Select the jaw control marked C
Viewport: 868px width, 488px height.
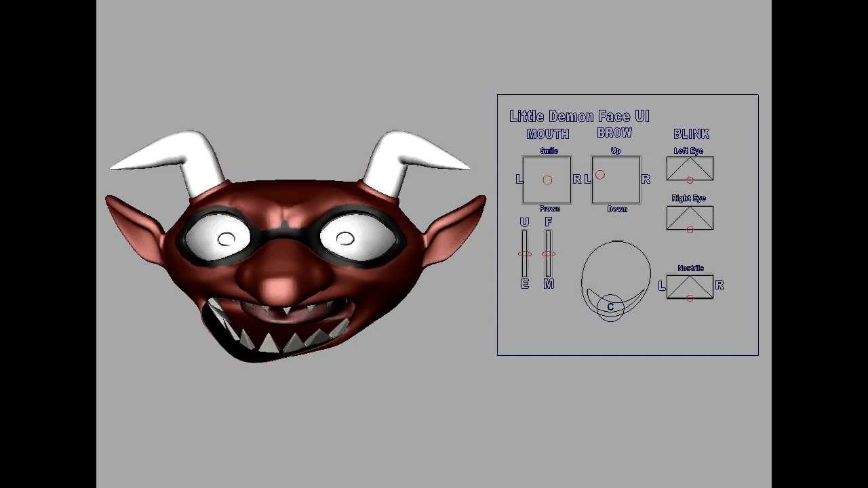(610, 306)
